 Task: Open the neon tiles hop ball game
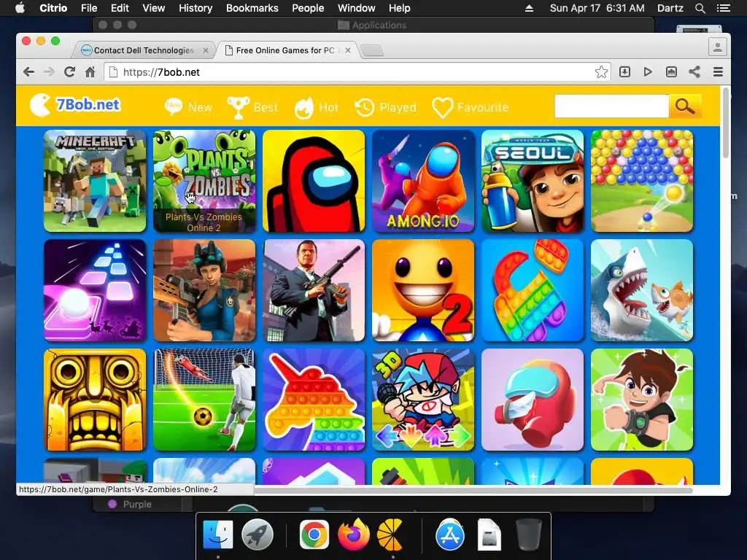[x=95, y=290]
